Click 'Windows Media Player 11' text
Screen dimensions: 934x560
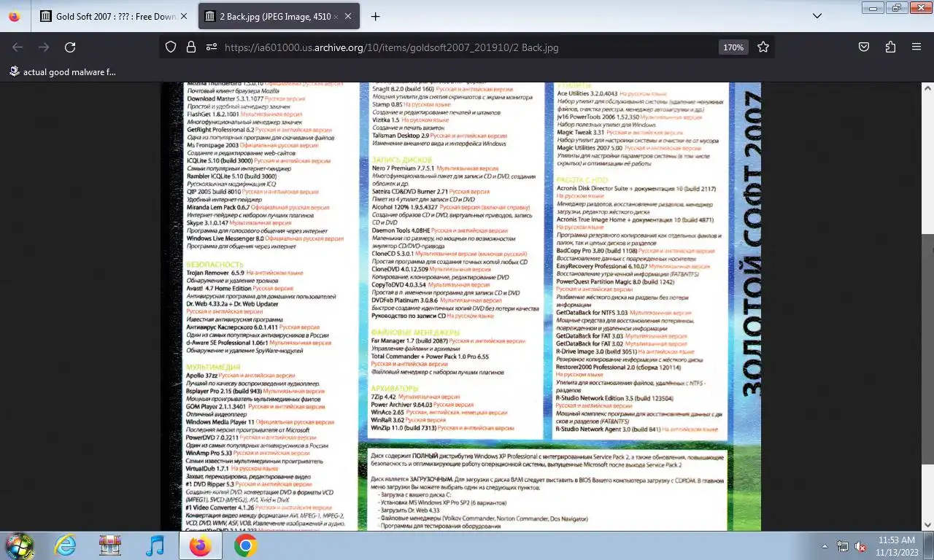[x=220, y=421]
